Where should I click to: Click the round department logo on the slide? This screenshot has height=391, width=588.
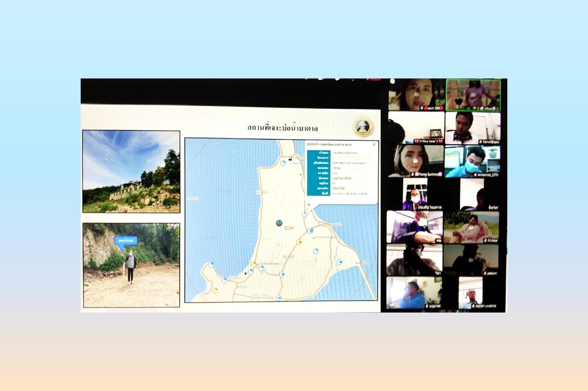point(362,126)
